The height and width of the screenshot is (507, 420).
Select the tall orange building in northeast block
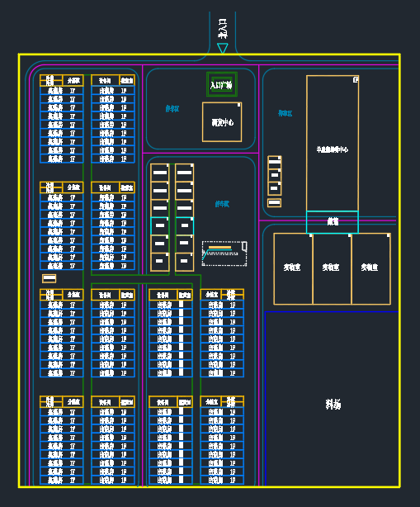[x=333, y=144]
